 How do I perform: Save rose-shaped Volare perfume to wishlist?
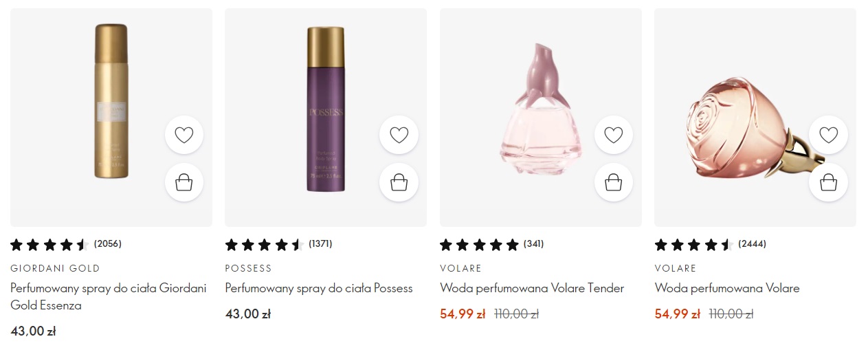point(828,135)
